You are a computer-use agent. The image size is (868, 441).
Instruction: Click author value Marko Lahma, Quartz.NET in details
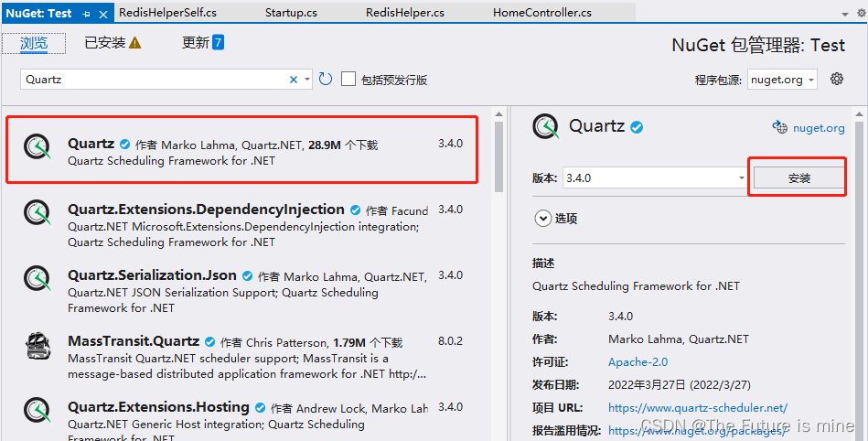[x=678, y=339]
